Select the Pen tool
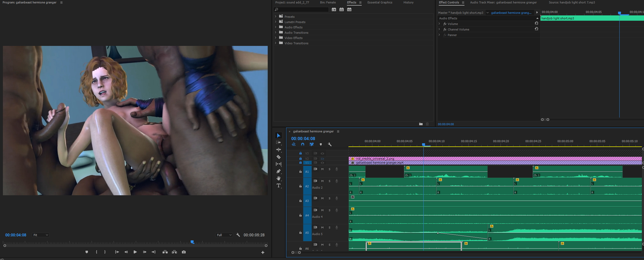Image resolution: width=644 pixels, height=260 pixels. click(278, 171)
